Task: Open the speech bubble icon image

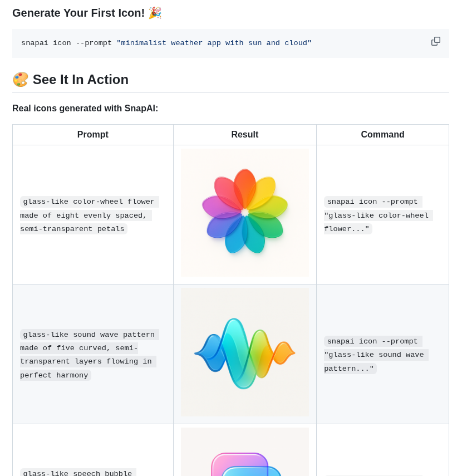Action: coord(244,452)
